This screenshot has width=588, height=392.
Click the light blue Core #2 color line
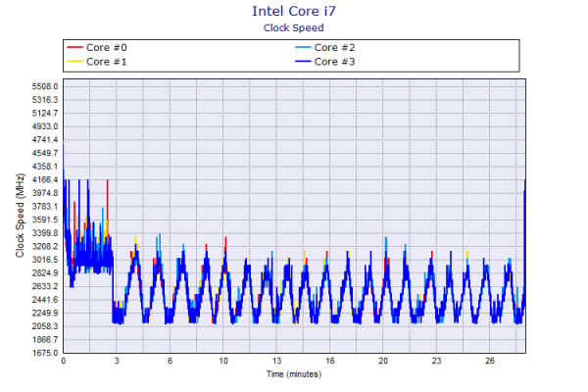(x=303, y=48)
